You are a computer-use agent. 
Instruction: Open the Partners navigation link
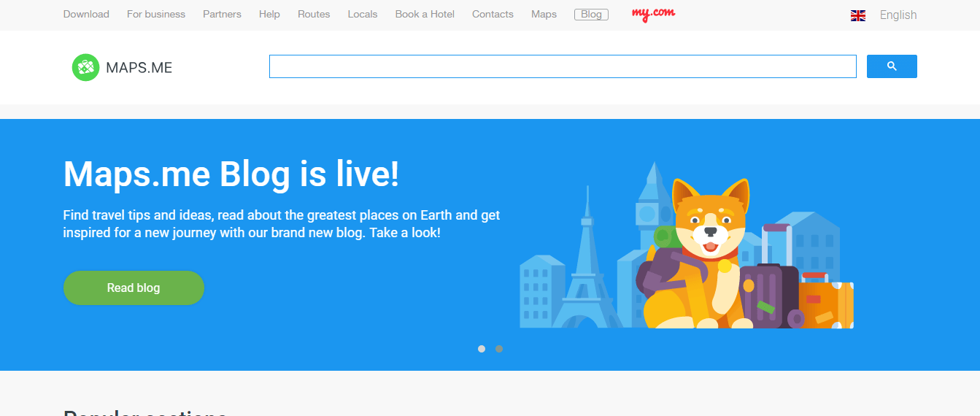pos(222,14)
